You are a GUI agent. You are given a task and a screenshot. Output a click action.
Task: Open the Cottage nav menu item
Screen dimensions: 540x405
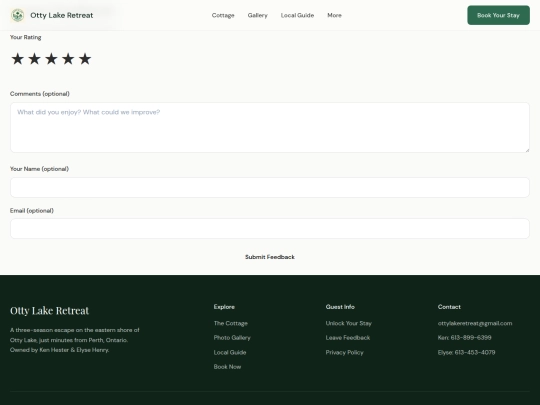tap(223, 15)
